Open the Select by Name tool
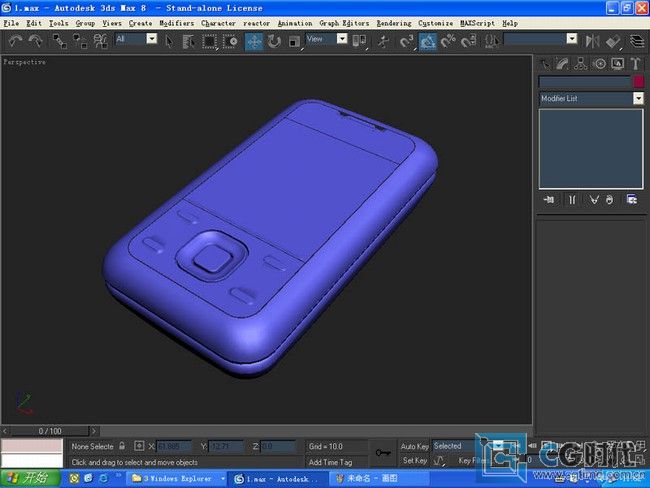The height and width of the screenshot is (488, 650). [189, 41]
